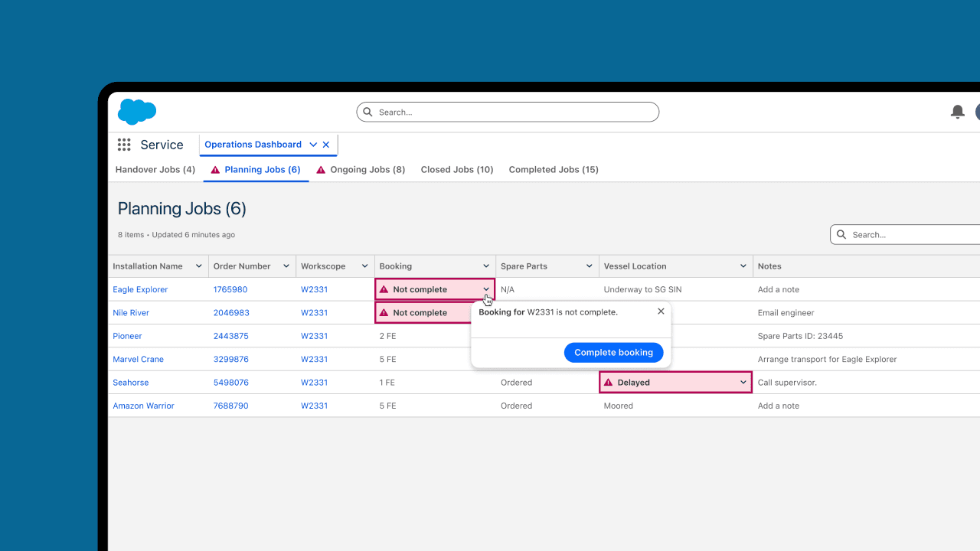Open Completed Jobs (15) tab

click(554, 170)
